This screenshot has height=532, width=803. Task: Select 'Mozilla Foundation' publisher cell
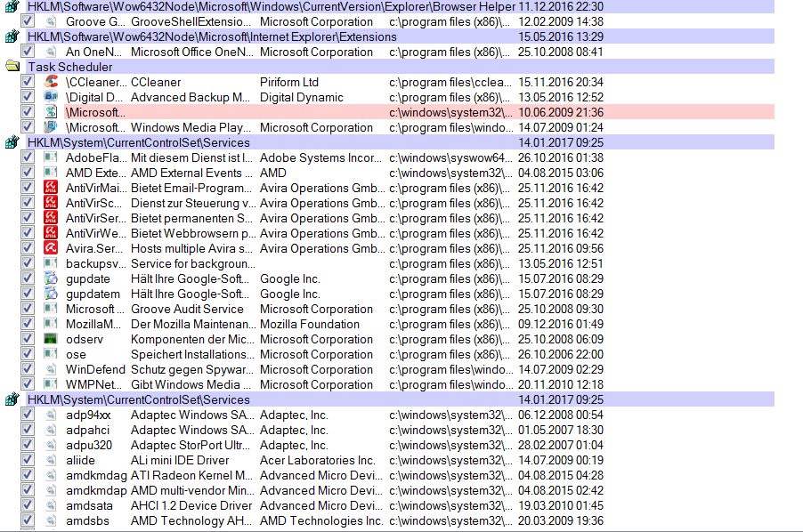pos(310,324)
